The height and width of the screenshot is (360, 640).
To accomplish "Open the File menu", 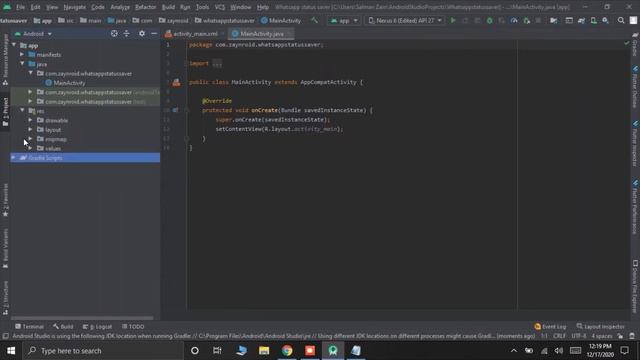I will pyautogui.click(x=20, y=7).
